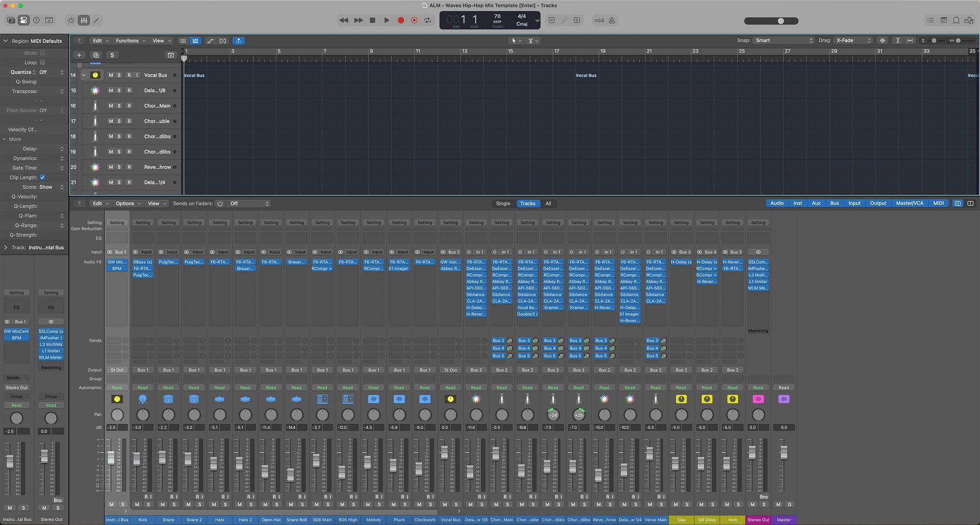Click the Kick channel Setting button
The width and height of the screenshot is (980, 525).
142,223
